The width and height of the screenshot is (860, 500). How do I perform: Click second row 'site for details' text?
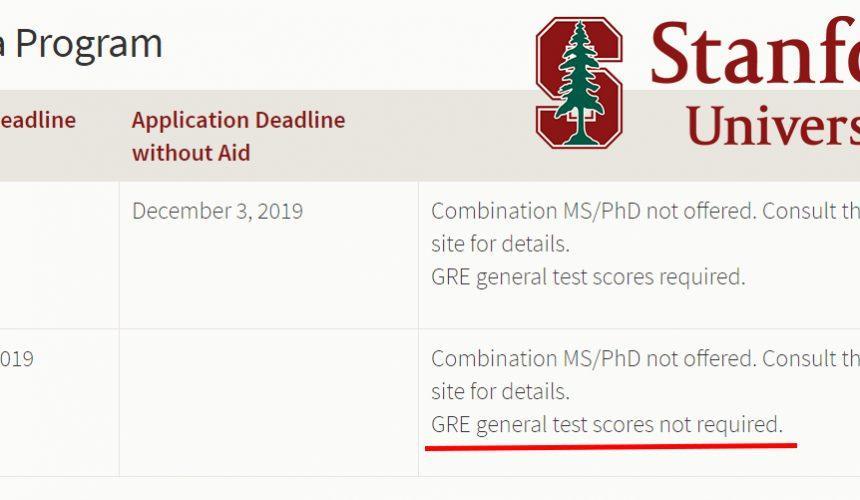pyautogui.click(x=500, y=391)
